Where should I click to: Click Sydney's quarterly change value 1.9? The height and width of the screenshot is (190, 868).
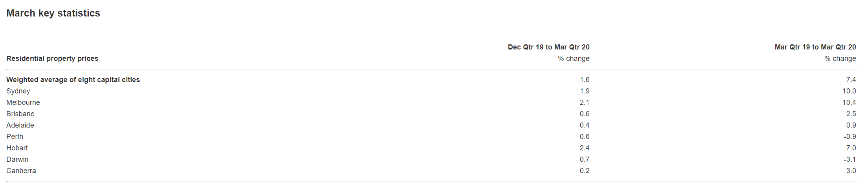(585, 91)
